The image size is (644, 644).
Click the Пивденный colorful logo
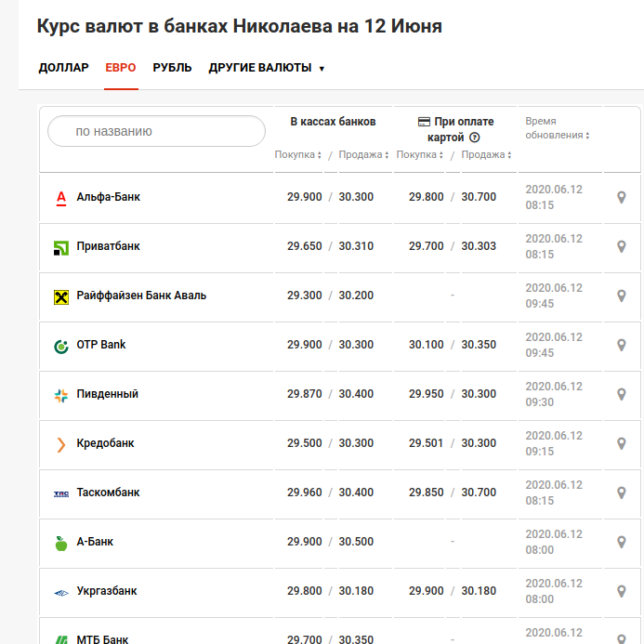61,396
